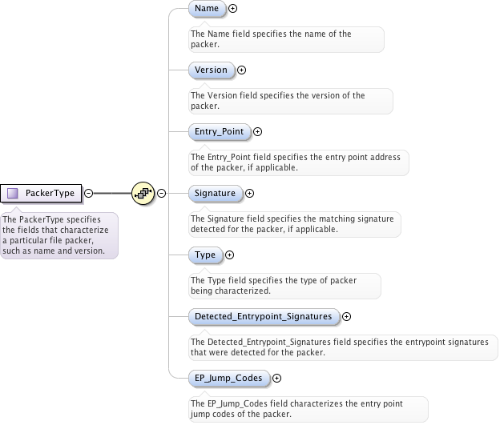504x425 pixels.
Task: Expand the Name element
Action: (234, 8)
